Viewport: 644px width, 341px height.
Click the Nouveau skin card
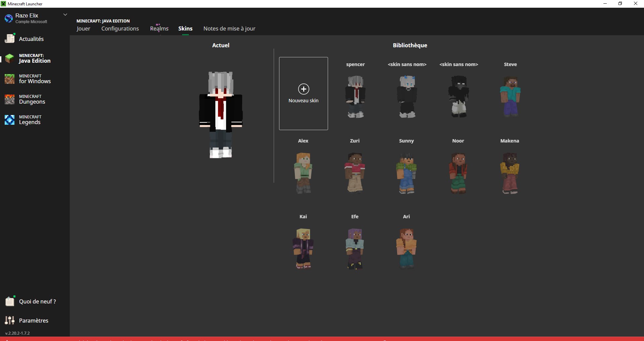click(x=304, y=94)
